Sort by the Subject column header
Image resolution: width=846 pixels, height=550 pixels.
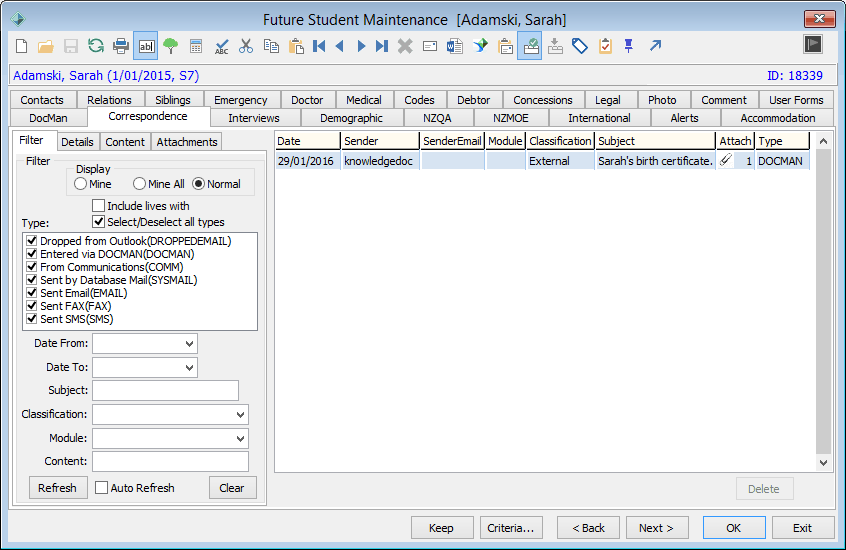click(655, 141)
